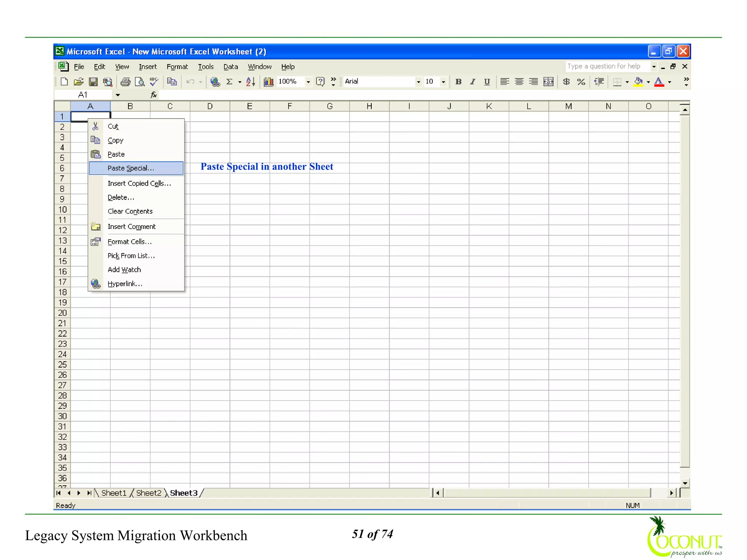Open the Chart Wizard icon

point(269,82)
